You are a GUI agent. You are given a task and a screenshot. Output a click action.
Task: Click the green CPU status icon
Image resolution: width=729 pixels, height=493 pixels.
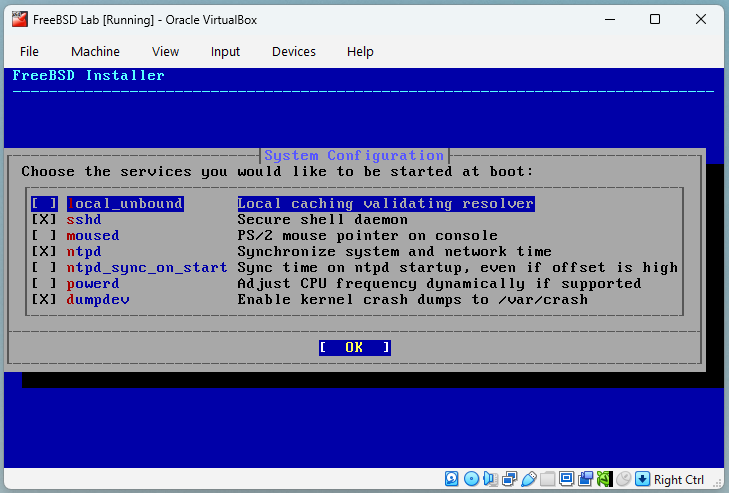coord(604,479)
